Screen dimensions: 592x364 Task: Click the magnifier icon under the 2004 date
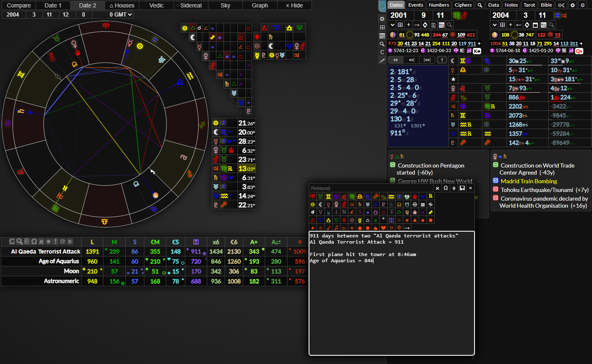coord(551,25)
